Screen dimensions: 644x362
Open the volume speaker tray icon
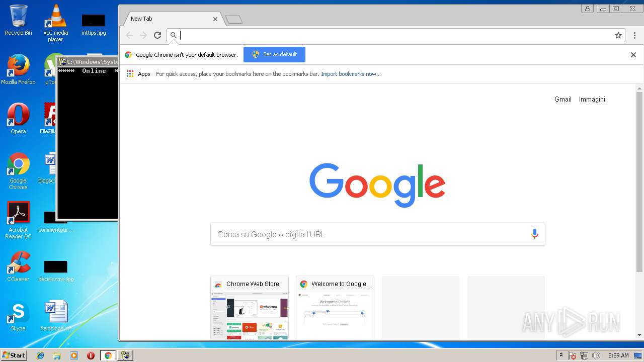pos(596,355)
